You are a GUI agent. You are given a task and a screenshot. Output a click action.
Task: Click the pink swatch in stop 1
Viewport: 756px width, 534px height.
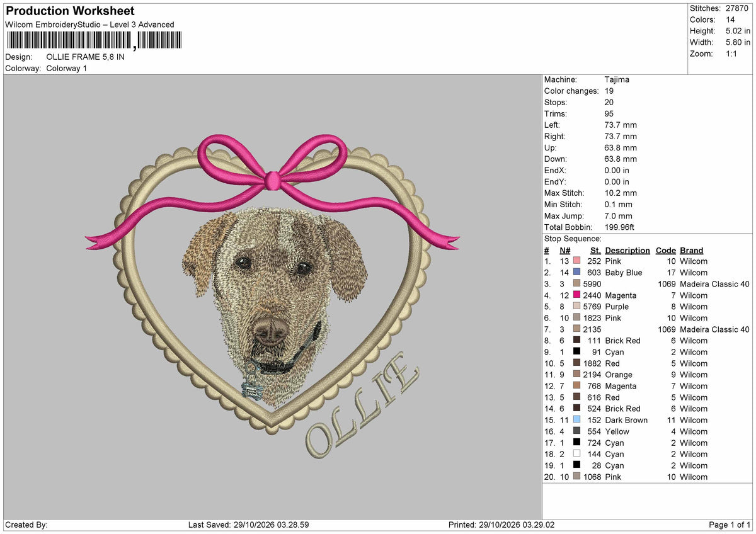pyautogui.click(x=576, y=261)
